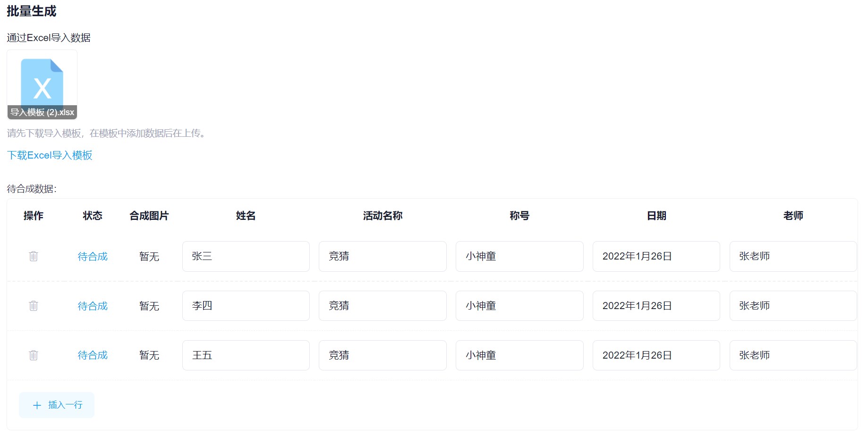The image size is (868, 436).
Task: Edit 老师 field in 张三 row
Action: (793, 256)
